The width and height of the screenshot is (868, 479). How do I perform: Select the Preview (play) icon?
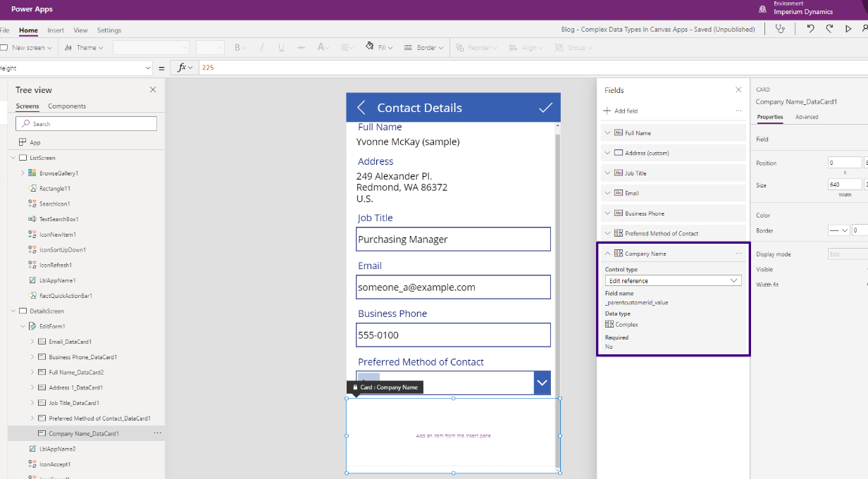[x=848, y=29]
